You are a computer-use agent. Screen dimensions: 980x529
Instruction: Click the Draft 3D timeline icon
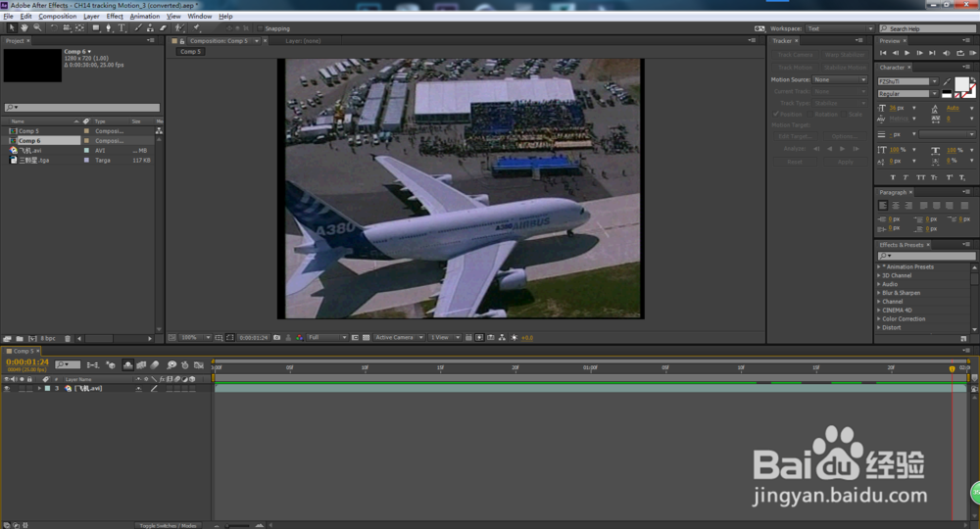coord(111,364)
